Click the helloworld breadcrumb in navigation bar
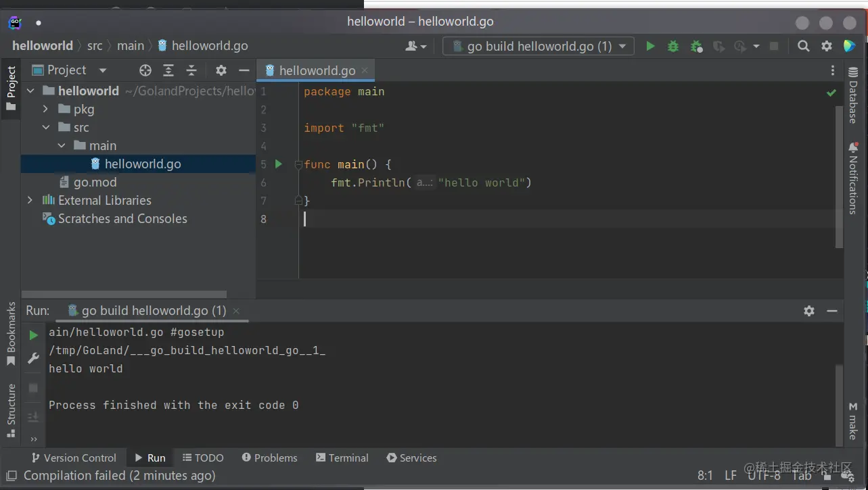 click(43, 46)
